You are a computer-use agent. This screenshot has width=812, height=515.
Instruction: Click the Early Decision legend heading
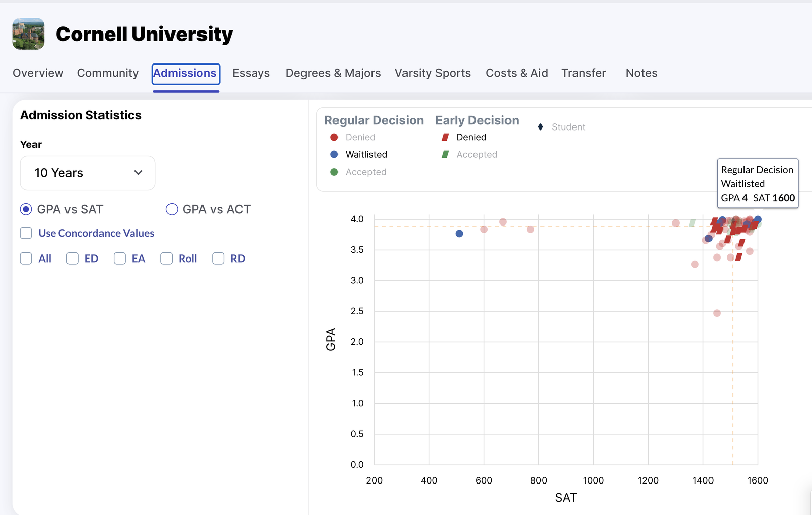click(477, 120)
